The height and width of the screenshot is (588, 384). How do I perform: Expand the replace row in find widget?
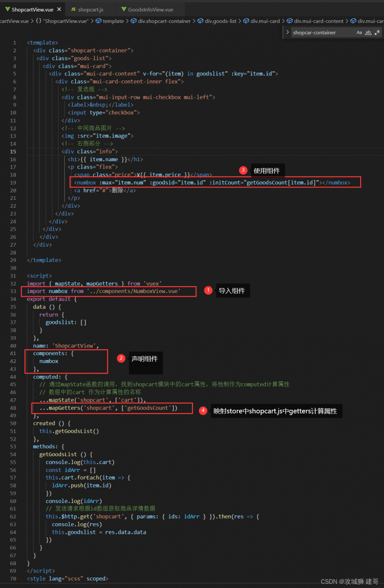pos(287,32)
